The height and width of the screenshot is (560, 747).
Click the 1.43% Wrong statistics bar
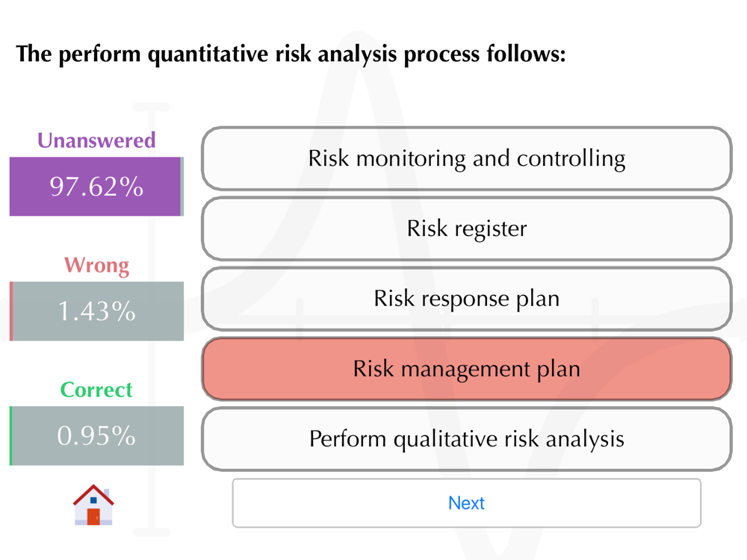click(96, 311)
